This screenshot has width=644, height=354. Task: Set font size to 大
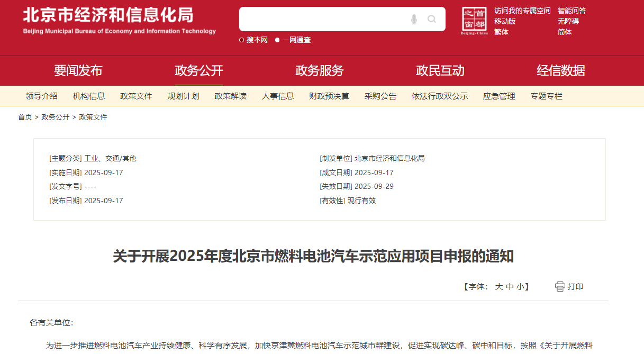[498, 287]
